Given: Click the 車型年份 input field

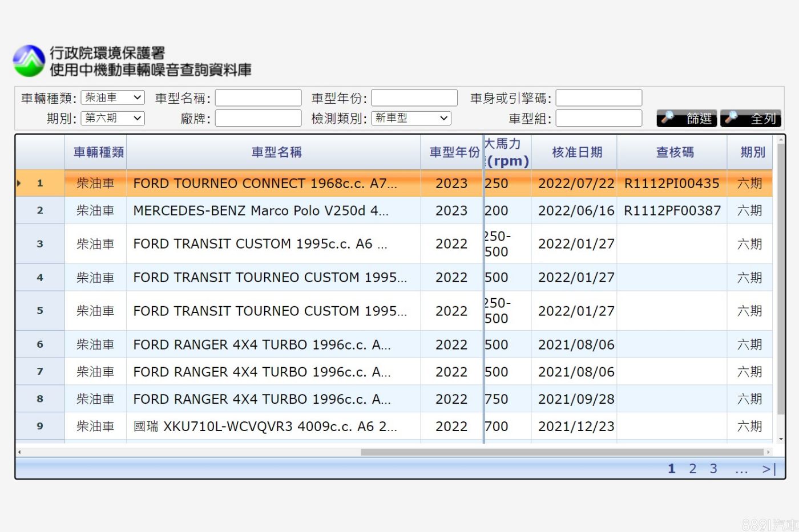Looking at the screenshot, I should (414, 98).
